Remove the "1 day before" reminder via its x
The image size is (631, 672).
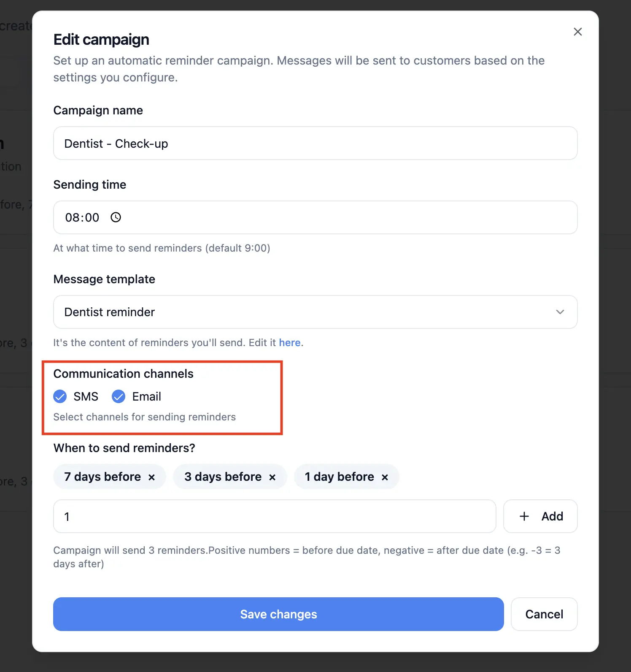[x=385, y=477]
